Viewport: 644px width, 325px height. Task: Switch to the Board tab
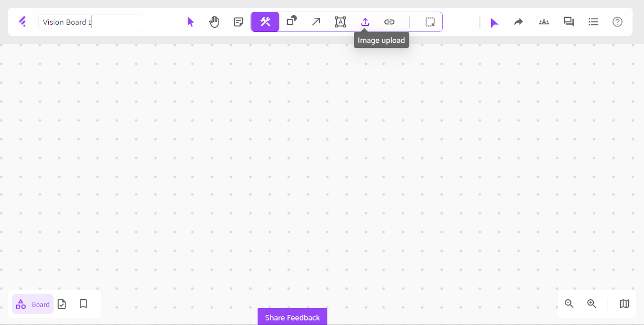click(x=33, y=304)
